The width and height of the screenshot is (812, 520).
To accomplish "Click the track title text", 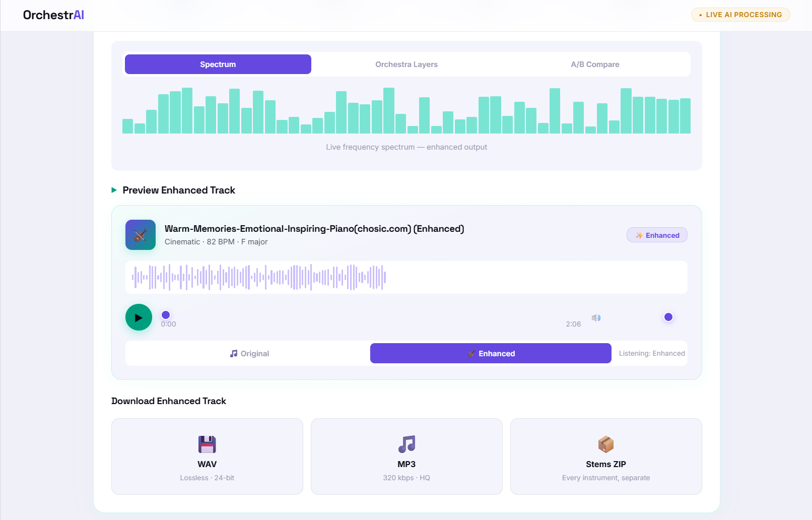I will (314, 229).
